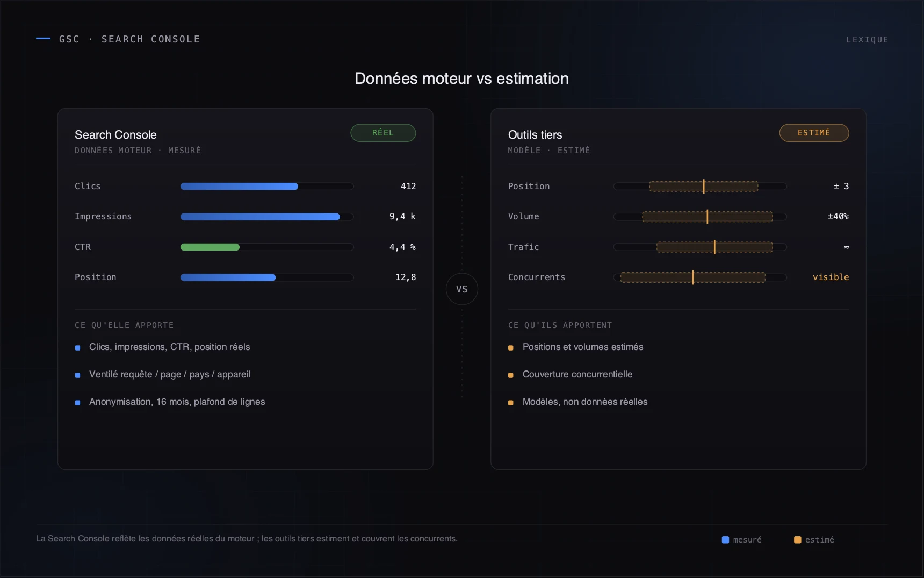Click the 'Concurrents' metric label
The width and height of the screenshot is (924, 578).
pos(537,277)
